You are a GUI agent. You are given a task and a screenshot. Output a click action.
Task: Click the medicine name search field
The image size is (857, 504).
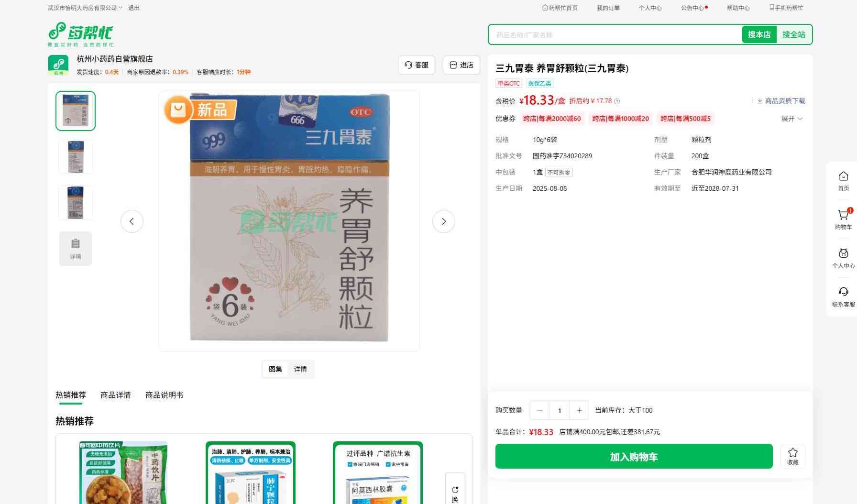(615, 35)
